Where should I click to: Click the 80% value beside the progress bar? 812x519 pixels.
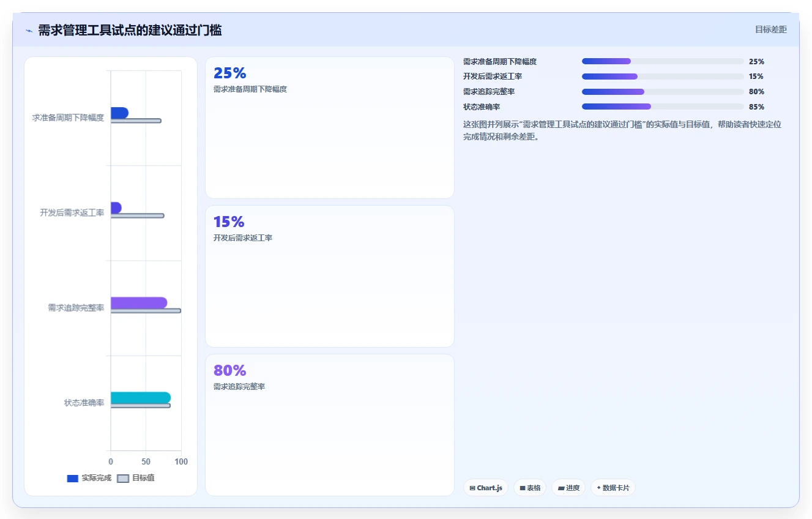click(x=756, y=92)
